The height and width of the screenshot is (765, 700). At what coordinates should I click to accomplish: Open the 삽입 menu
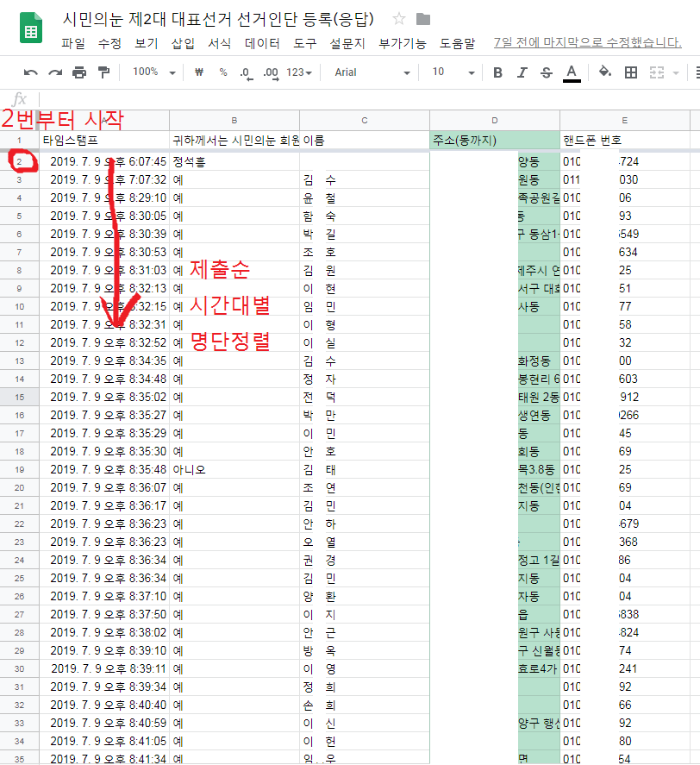pos(183,43)
